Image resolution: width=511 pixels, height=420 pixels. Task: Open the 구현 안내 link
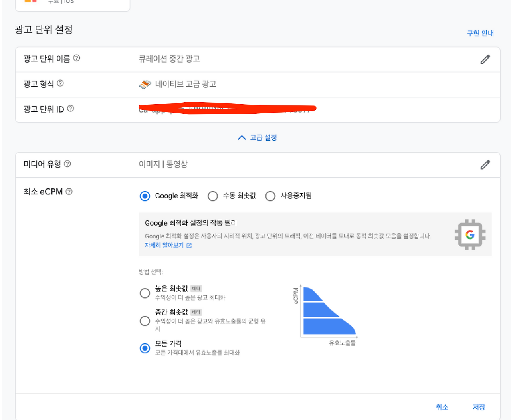(480, 33)
